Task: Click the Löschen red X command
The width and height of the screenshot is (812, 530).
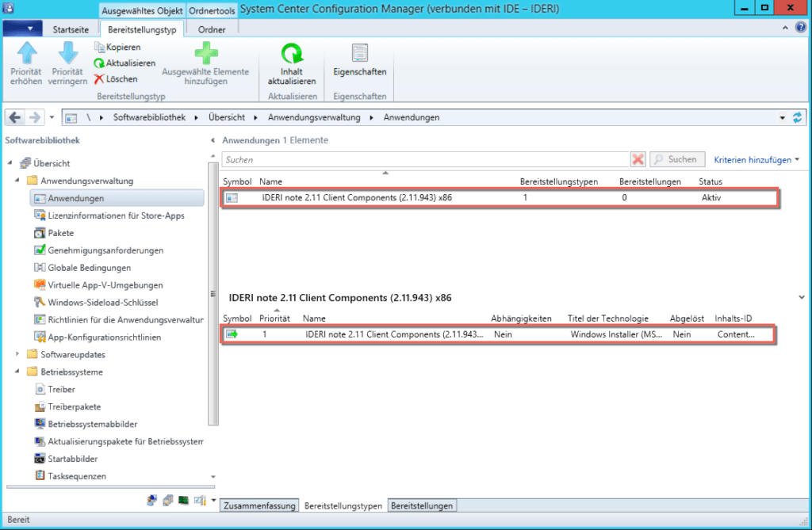Action: click(x=116, y=79)
